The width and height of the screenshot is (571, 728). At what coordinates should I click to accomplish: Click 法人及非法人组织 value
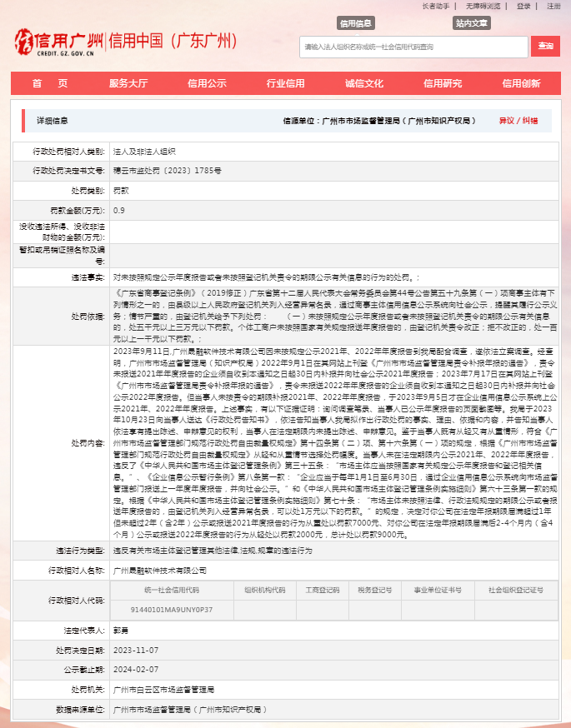144,152
